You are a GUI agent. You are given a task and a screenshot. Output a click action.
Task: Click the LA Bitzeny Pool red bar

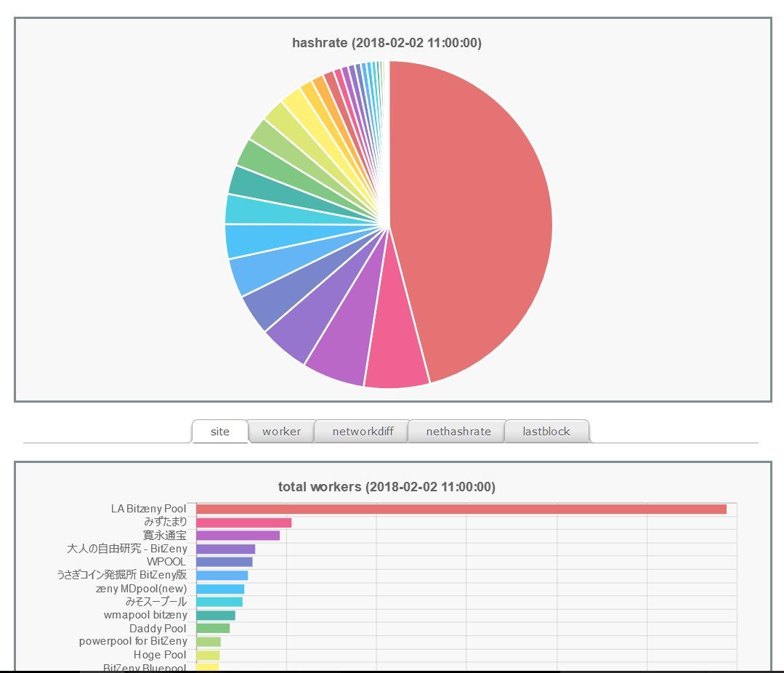(461, 509)
